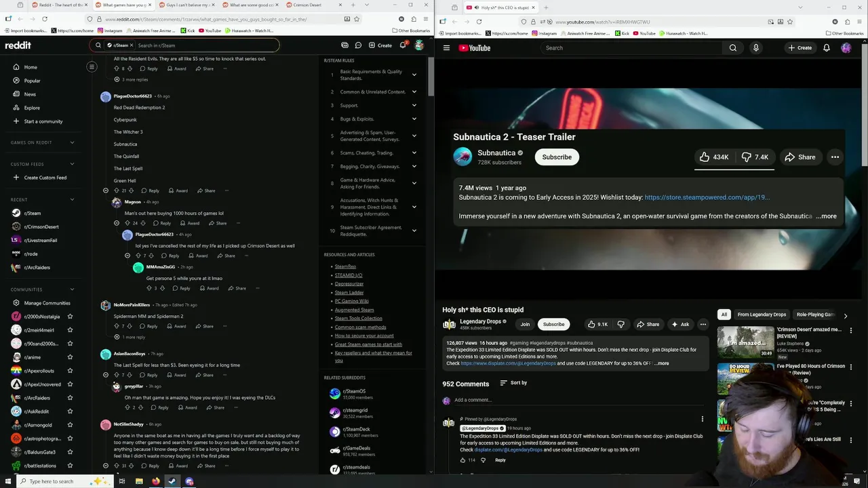The image size is (868, 488).
Task: Subscribe to the Subnautica channel
Action: 557,157
